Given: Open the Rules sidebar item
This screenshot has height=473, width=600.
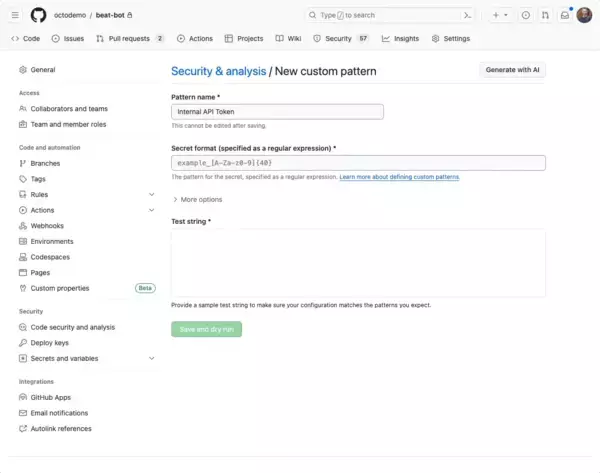Looking at the screenshot, I should (39, 195).
